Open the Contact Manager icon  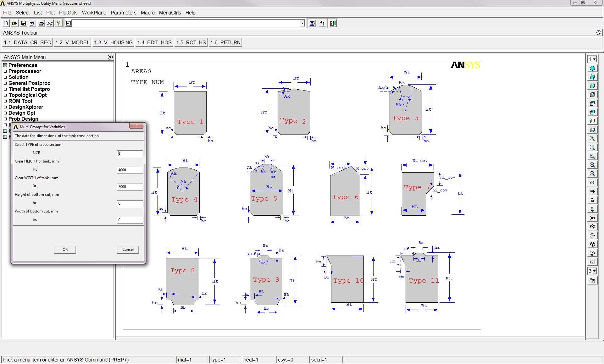[333, 23]
